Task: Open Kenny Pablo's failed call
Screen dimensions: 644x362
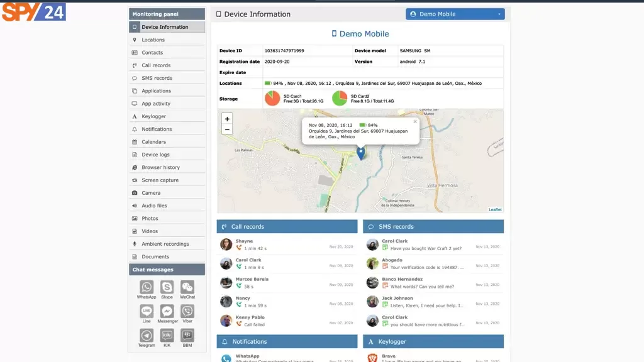Action: [x=287, y=321]
